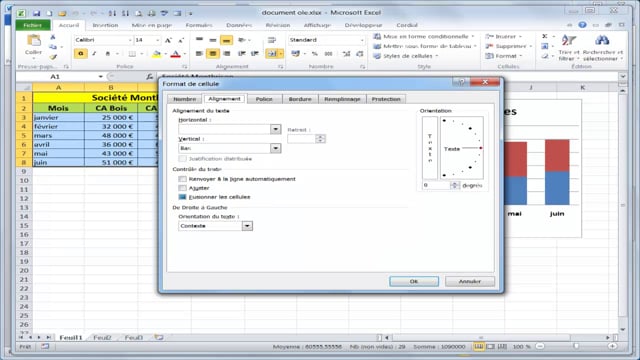
Task: Open the Vertical alignment dropdown
Action: point(276,148)
